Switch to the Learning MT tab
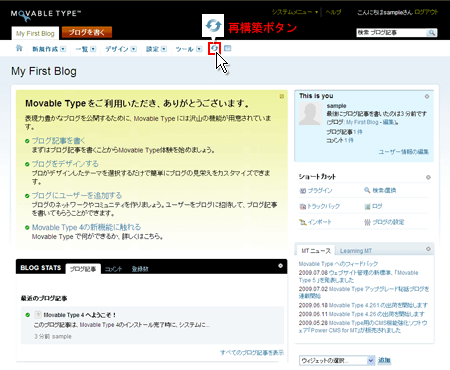Viewport: 450px width, 370px height. 356,251
